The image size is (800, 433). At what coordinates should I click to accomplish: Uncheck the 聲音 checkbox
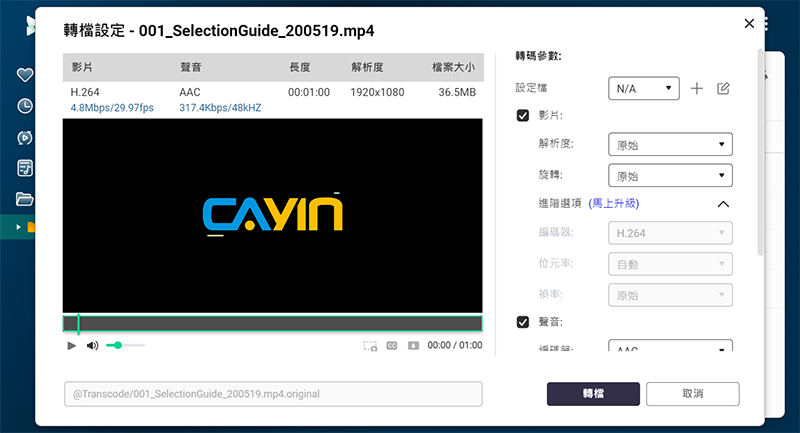click(x=523, y=322)
